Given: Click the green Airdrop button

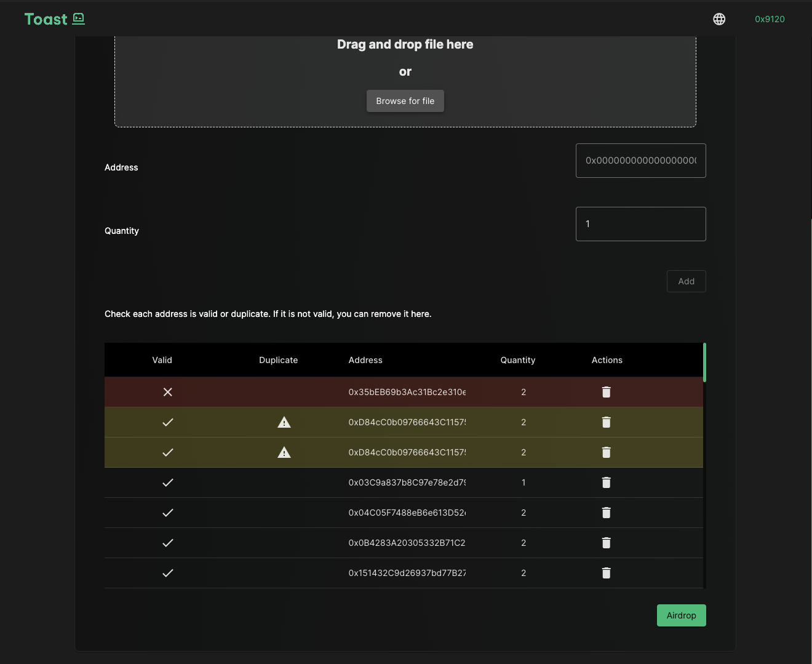Looking at the screenshot, I should [682, 615].
